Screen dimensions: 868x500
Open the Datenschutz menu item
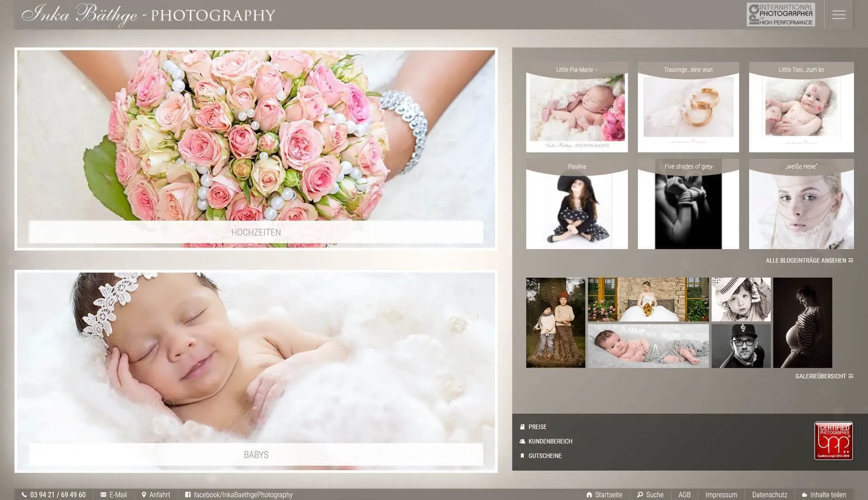coord(769,495)
